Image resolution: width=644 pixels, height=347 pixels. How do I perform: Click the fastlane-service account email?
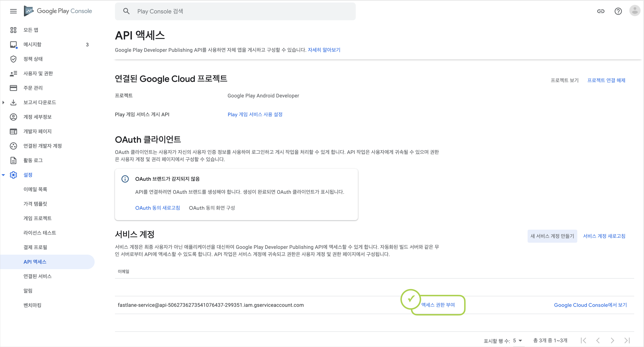tap(211, 305)
